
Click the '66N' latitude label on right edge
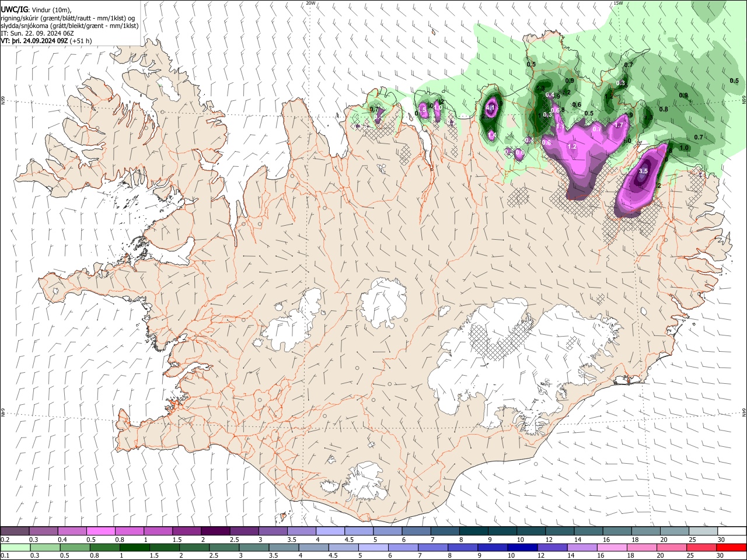pyautogui.click(x=744, y=100)
